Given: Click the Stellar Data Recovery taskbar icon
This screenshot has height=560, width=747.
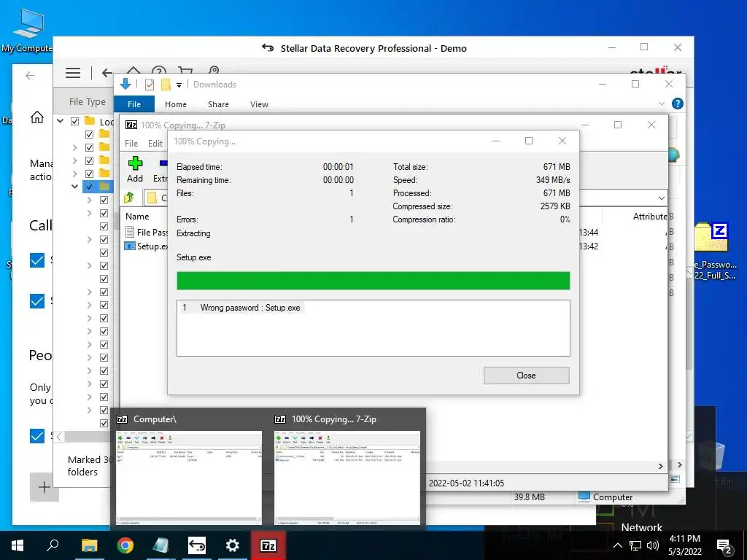Looking at the screenshot, I should pyautogui.click(x=197, y=545).
